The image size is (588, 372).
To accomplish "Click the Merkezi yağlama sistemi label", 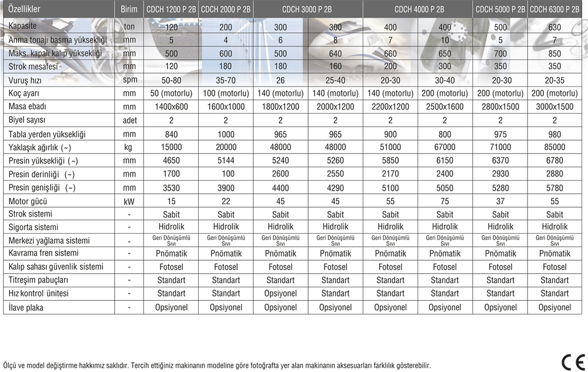I will tap(49, 241).
